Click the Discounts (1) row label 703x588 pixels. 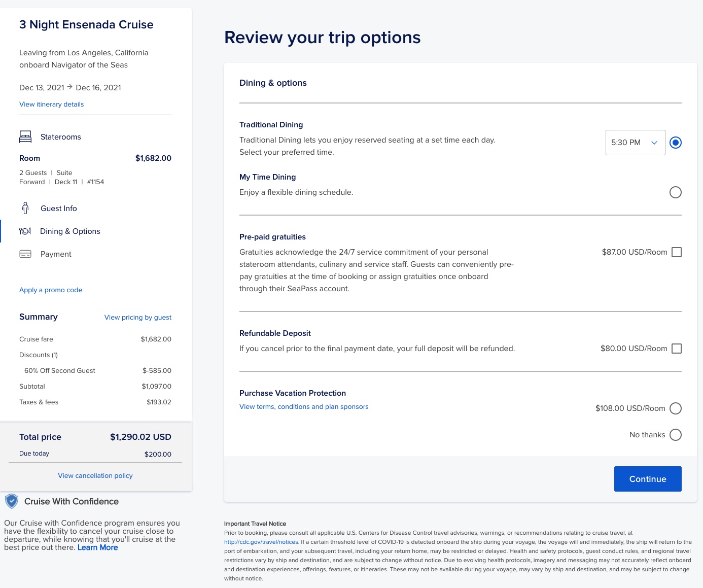click(x=39, y=355)
